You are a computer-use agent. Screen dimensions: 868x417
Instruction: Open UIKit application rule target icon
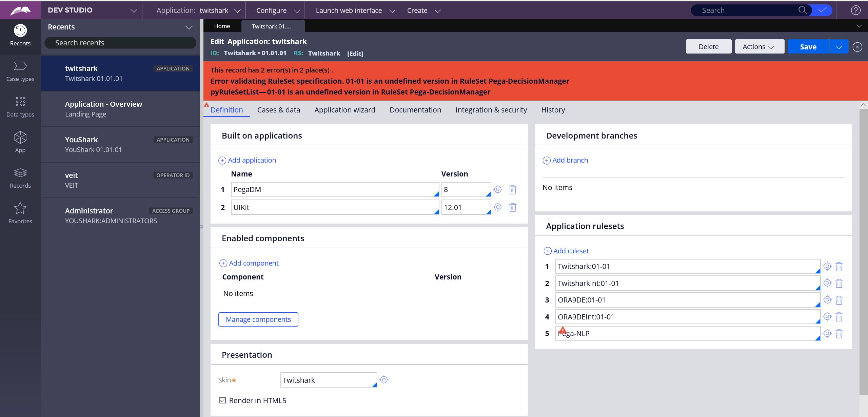click(497, 207)
